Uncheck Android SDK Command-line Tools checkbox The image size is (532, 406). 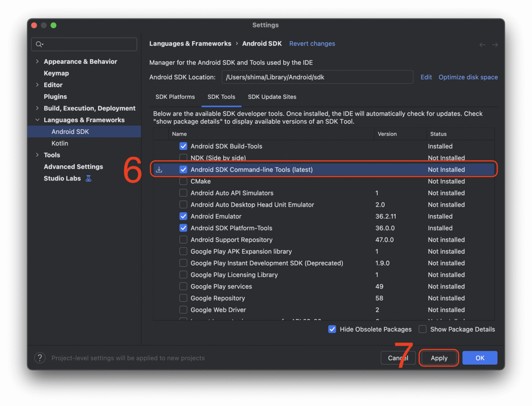click(183, 169)
